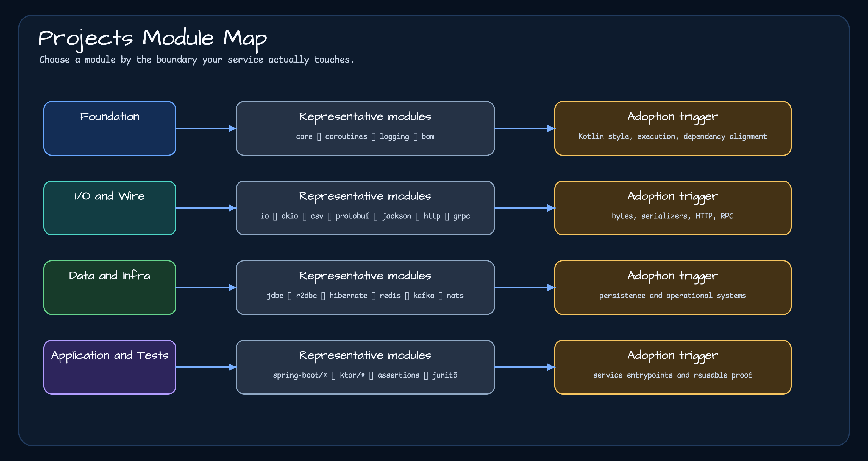Viewport: 868px width, 461px height.
Task: Click the 'spring-boot/* ktor/* assertions junit5' list
Action: [365, 375]
